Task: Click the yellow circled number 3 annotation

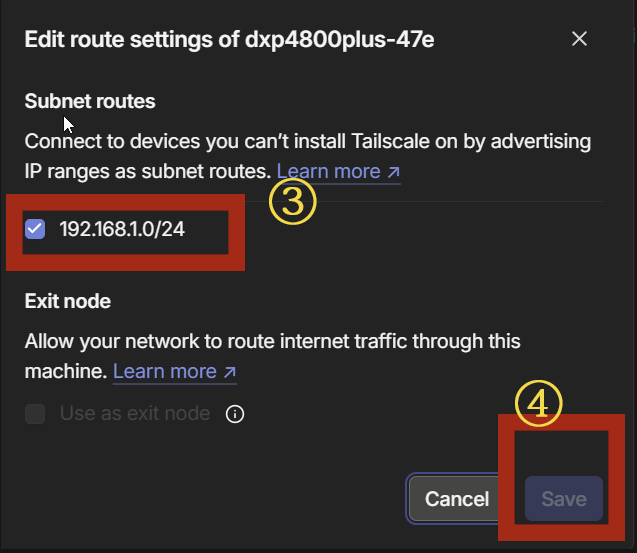Action: (292, 202)
